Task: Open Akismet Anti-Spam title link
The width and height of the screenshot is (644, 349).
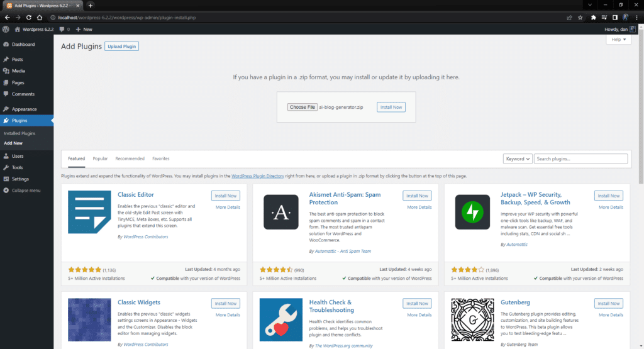Action: [x=345, y=198]
